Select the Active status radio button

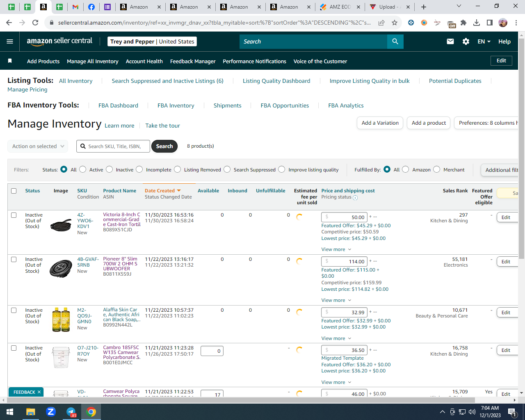click(83, 169)
